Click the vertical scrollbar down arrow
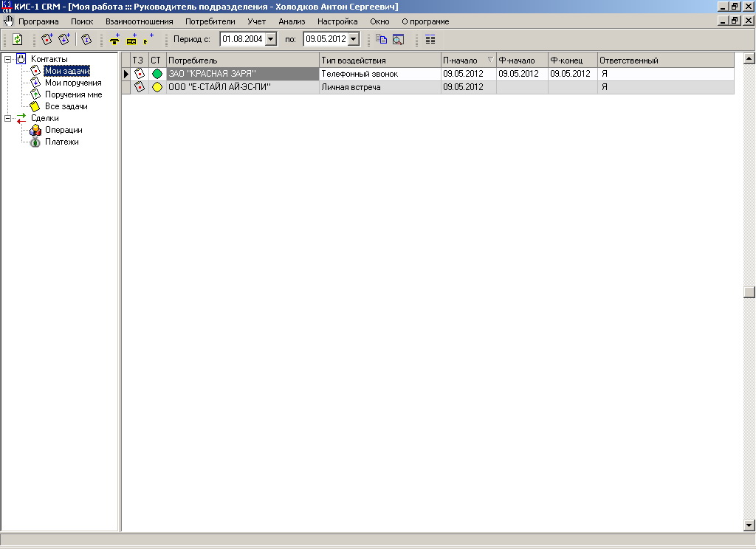 pos(749,525)
